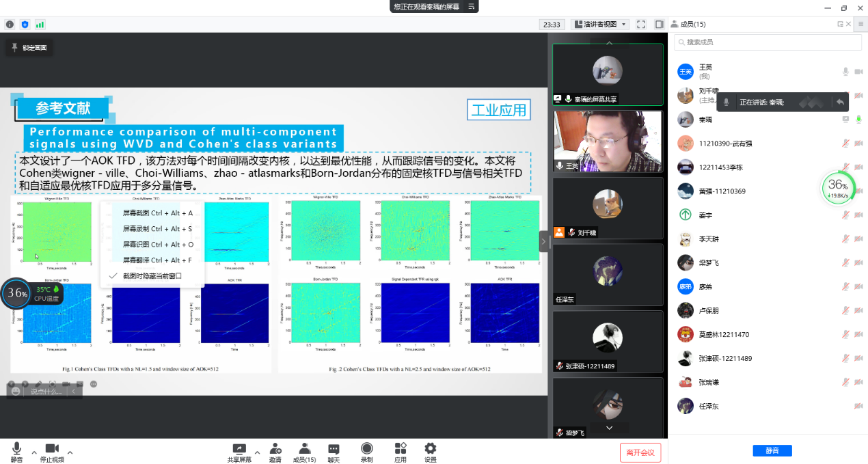
Task: Click the red 离开会议 leave button
Action: click(x=640, y=452)
